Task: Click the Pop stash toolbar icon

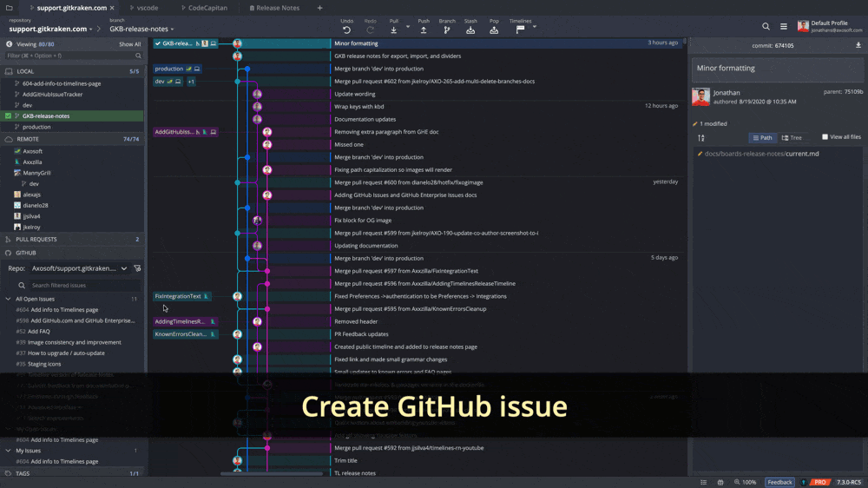Action: click(494, 30)
